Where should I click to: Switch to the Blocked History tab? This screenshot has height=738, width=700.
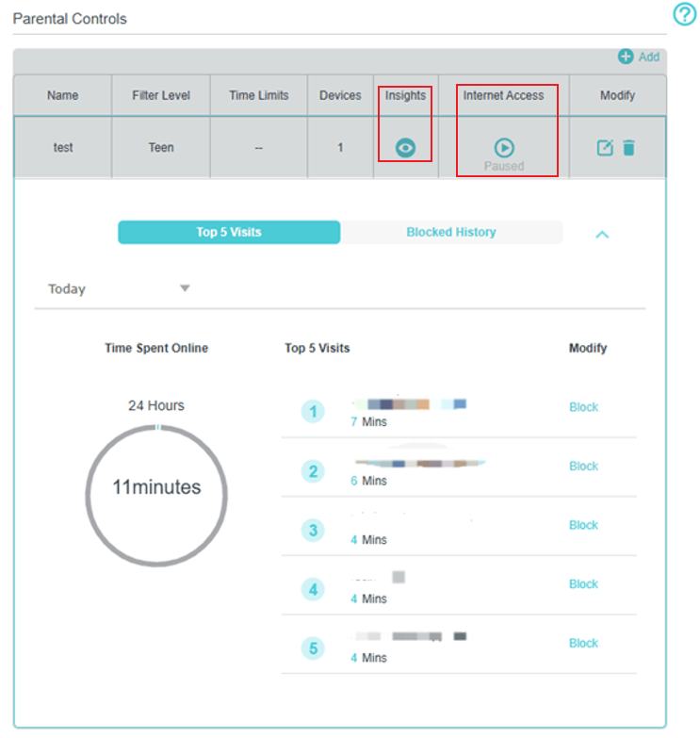pos(451,232)
